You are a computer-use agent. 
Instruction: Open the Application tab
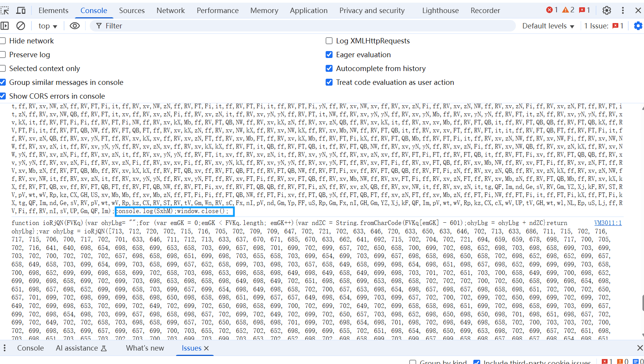[x=309, y=10]
